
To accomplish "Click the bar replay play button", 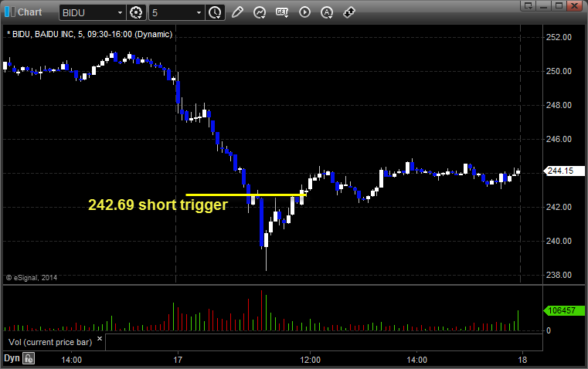I will [304, 12].
